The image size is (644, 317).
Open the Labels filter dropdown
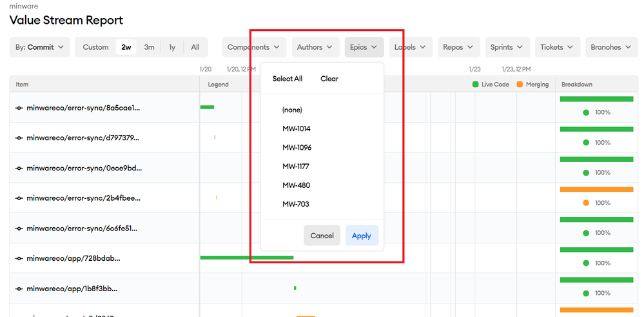[x=410, y=47]
